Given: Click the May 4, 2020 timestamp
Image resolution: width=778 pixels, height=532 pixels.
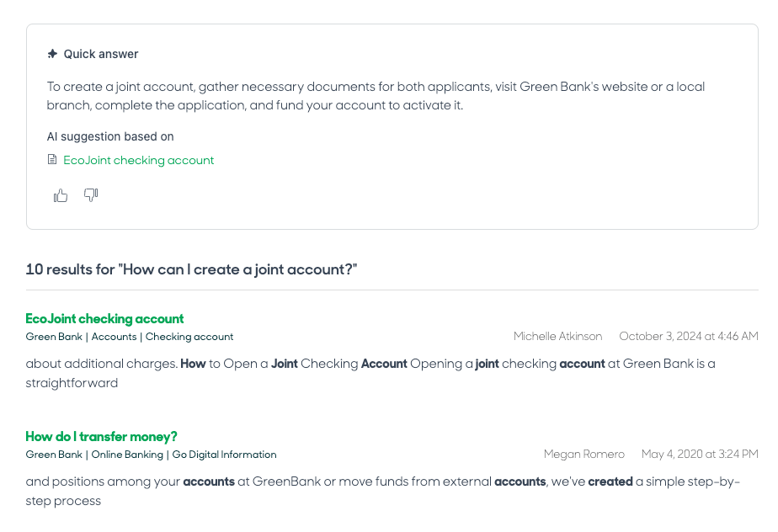Looking at the screenshot, I should coord(700,454).
